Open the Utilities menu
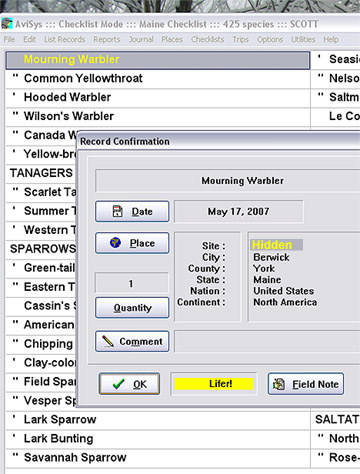Screen dimensions: 360x474 click(x=303, y=39)
